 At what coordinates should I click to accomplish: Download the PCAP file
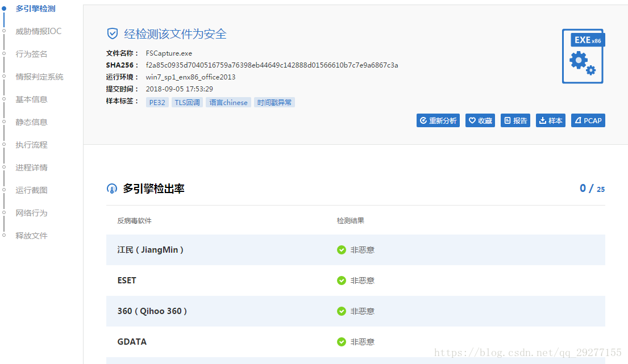click(x=588, y=120)
